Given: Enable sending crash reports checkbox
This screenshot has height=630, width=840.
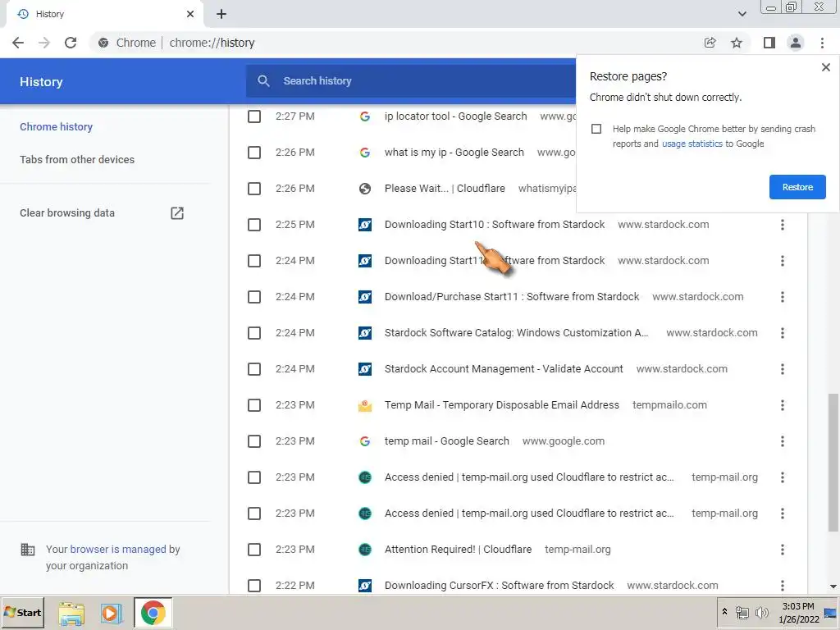Looking at the screenshot, I should pos(596,129).
